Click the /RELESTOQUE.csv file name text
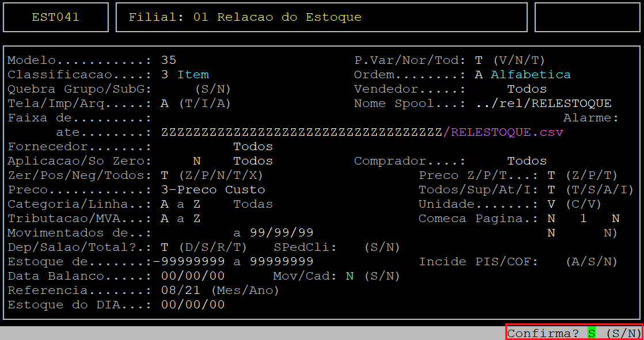The width and height of the screenshot is (644, 340). point(503,132)
